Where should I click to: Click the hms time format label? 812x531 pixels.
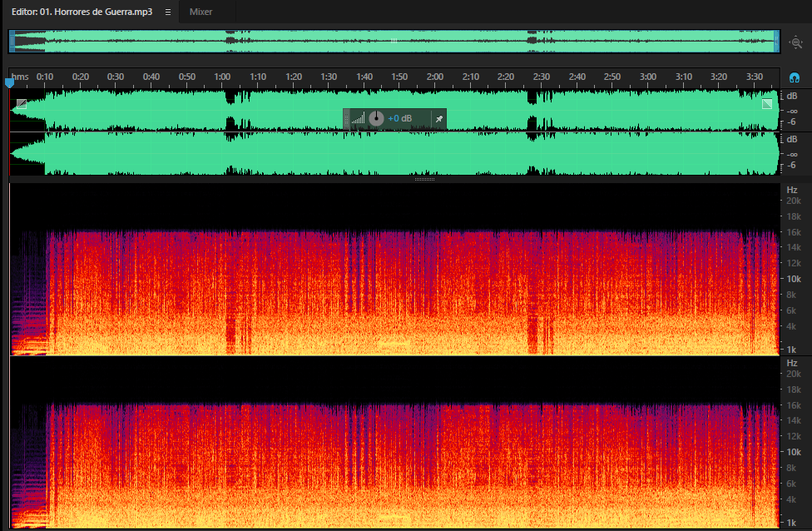point(20,77)
